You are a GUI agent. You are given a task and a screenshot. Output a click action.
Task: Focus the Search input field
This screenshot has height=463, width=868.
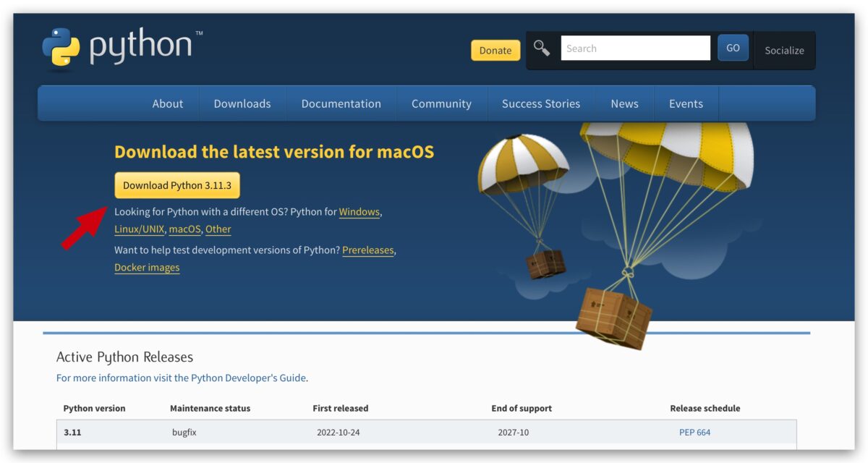(x=635, y=48)
